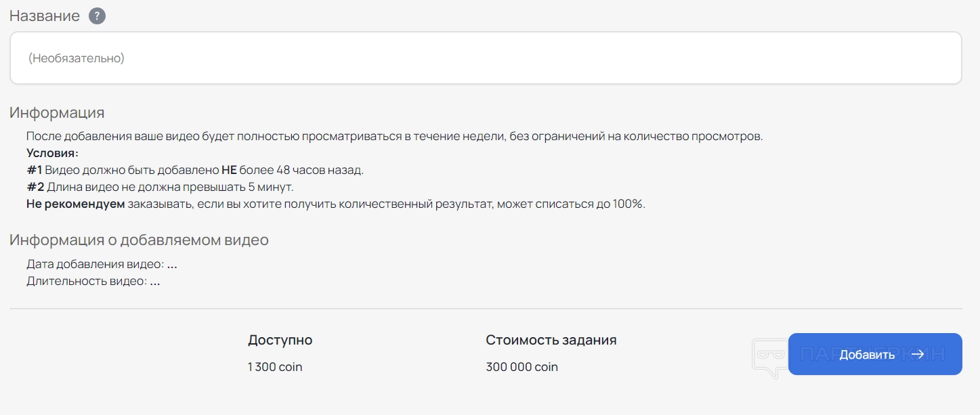Click the speech-bubble watermark logo icon
Screen dimensions: 980x415
click(770, 356)
